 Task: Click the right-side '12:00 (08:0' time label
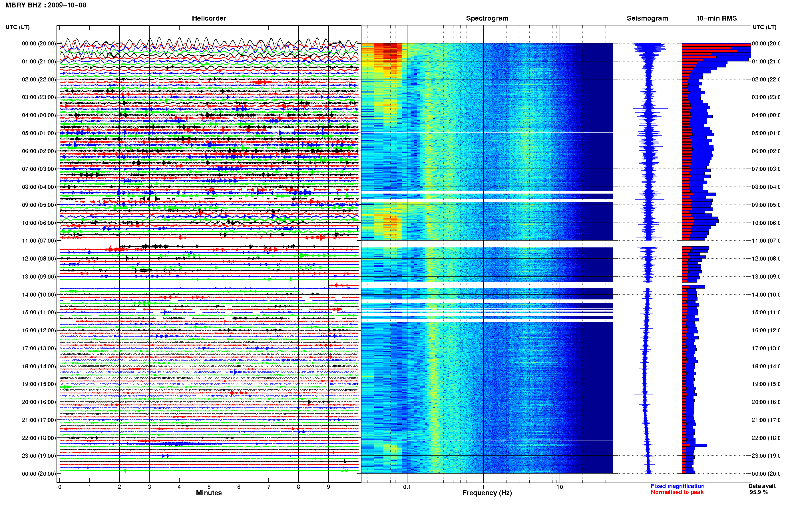tap(765, 259)
